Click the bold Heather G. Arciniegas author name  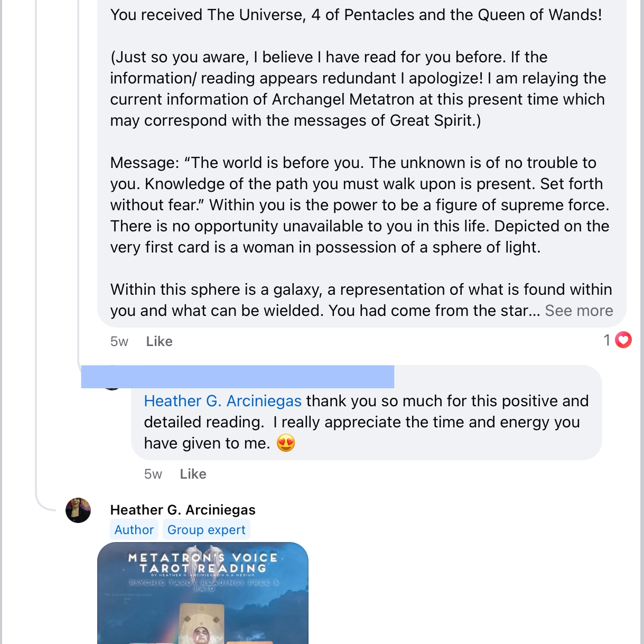pos(183,510)
